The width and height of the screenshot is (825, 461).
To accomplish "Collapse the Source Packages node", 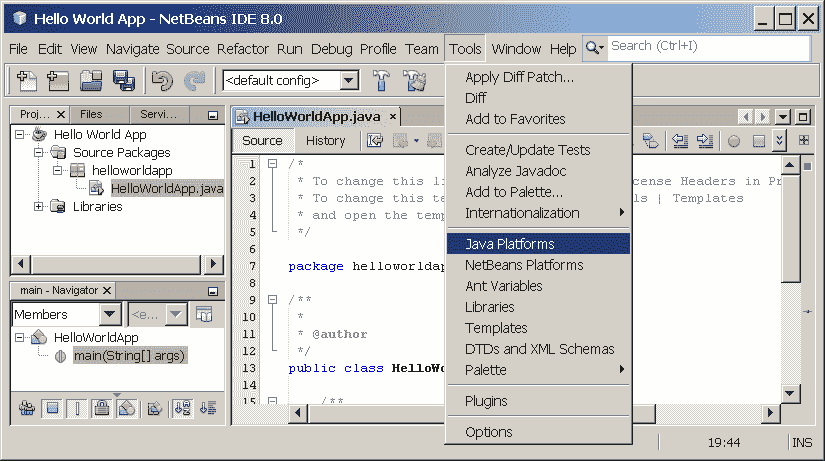I will coord(39,153).
